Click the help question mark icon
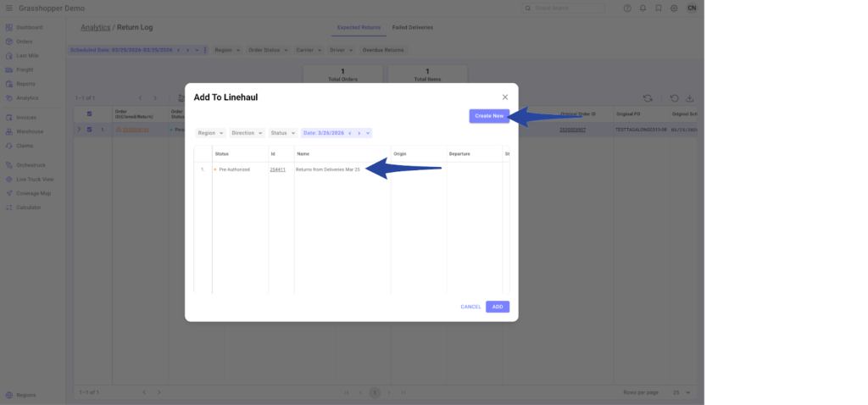The image size is (868, 405). point(627,8)
